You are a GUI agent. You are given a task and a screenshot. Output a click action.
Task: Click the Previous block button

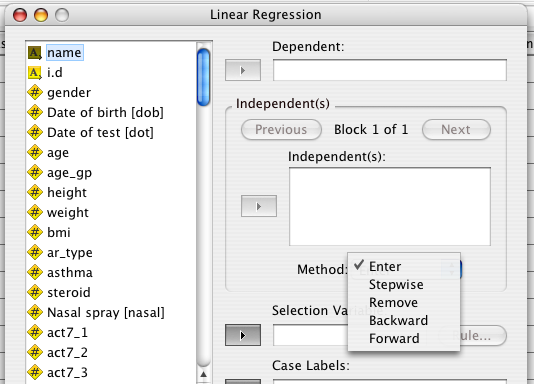(x=281, y=130)
